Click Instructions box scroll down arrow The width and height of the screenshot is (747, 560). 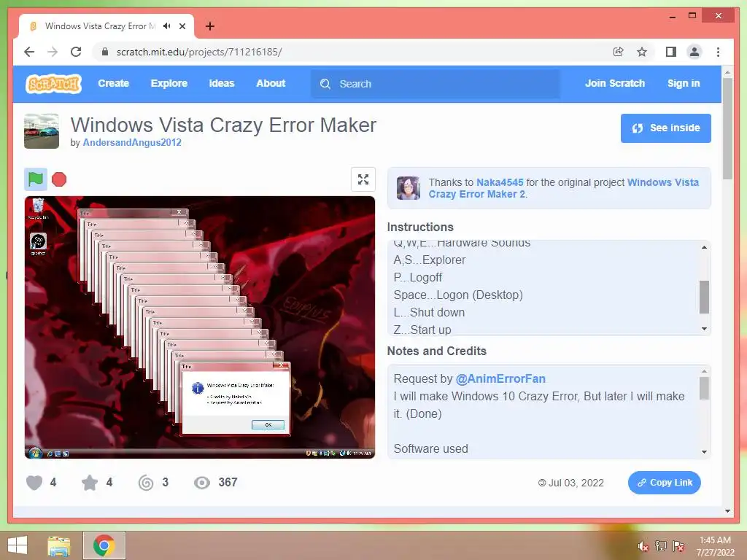click(704, 329)
